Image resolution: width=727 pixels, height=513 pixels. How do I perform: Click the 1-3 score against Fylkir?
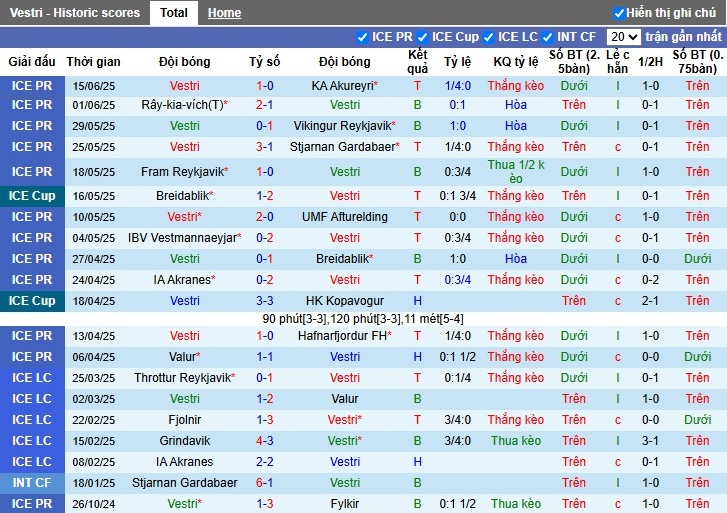[265, 504]
